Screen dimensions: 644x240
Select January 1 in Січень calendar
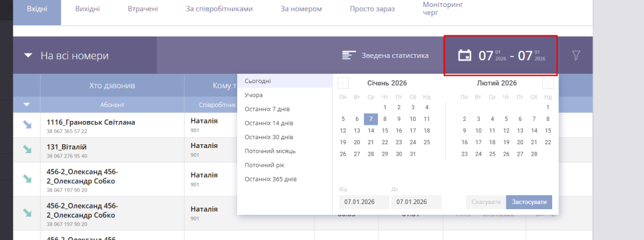385,107
